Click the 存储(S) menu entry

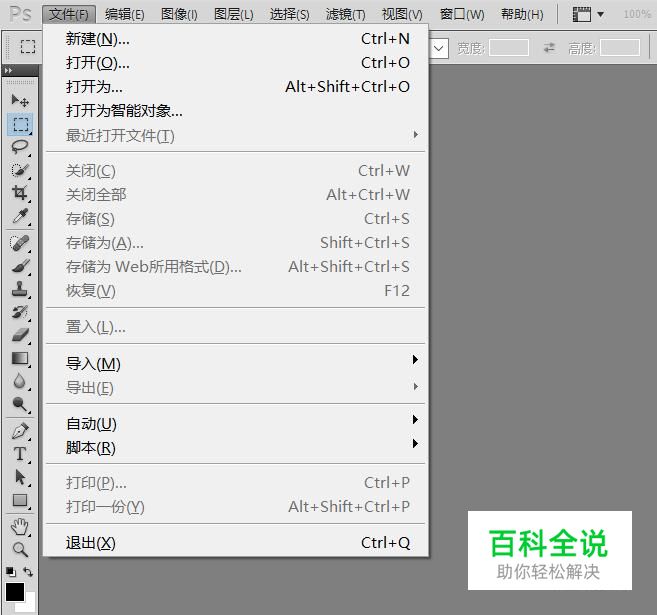coord(237,219)
